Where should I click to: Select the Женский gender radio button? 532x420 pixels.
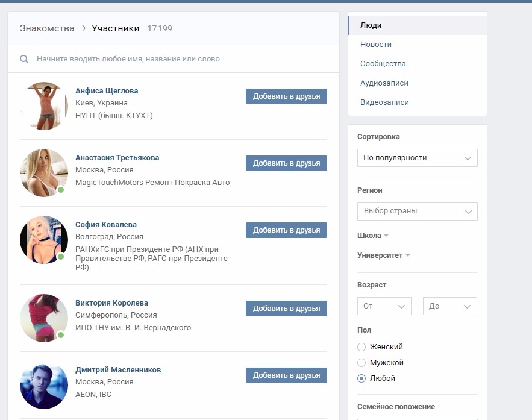(361, 347)
